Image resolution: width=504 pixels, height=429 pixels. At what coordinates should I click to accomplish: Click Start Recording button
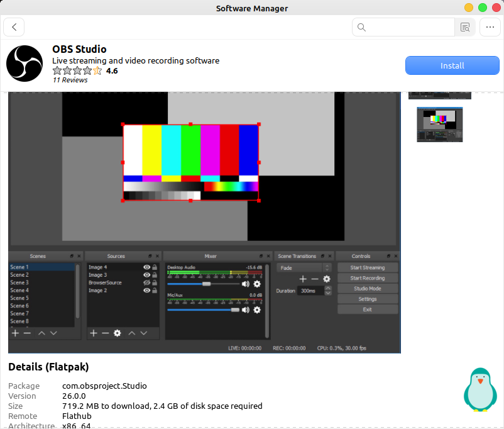368,278
